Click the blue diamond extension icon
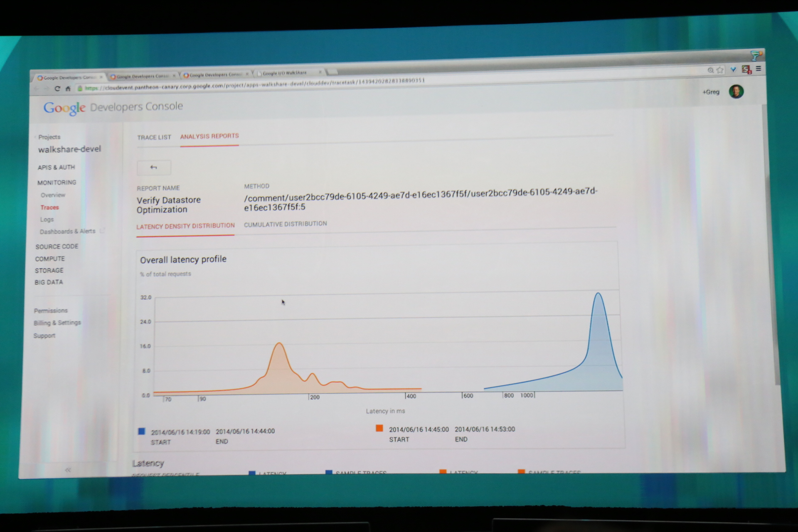This screenshot has width=798, height=532. 734,70
